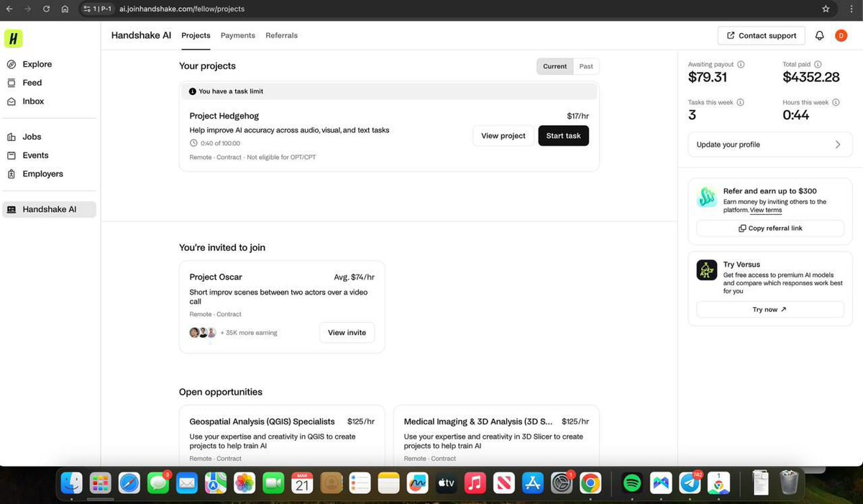Go back with the browser back arrow
Image resolution: width=863 pixels, height=504 pixels.
[x=9, y=9]
